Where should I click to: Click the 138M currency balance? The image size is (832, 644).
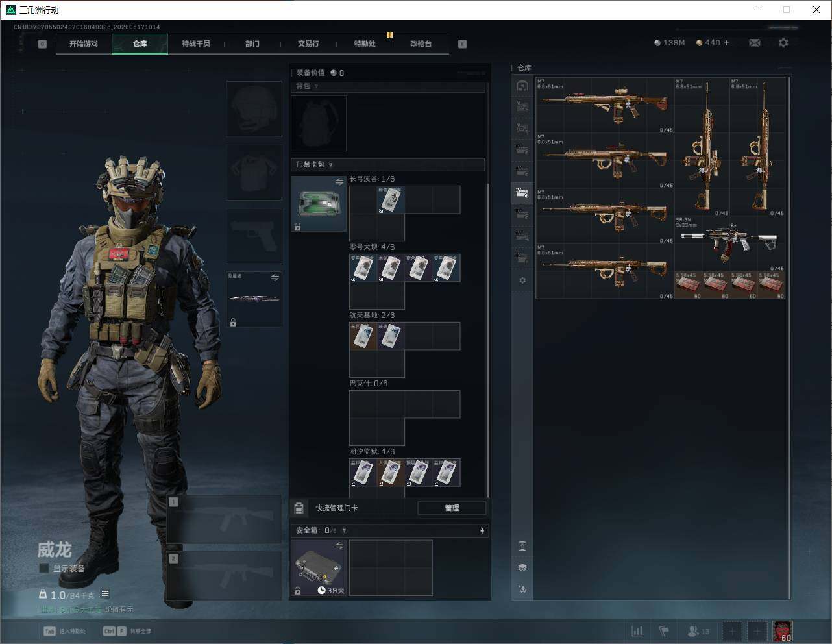click(669, 43)
